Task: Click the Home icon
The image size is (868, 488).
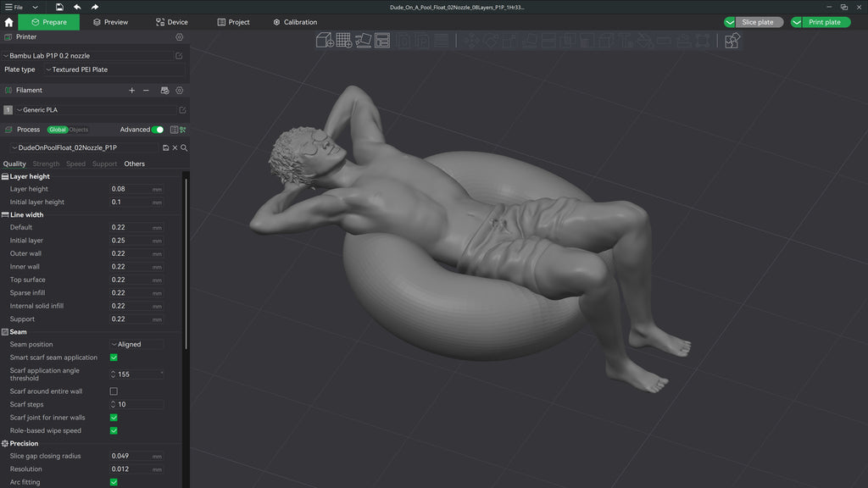Action: click(x=8, y=22)
